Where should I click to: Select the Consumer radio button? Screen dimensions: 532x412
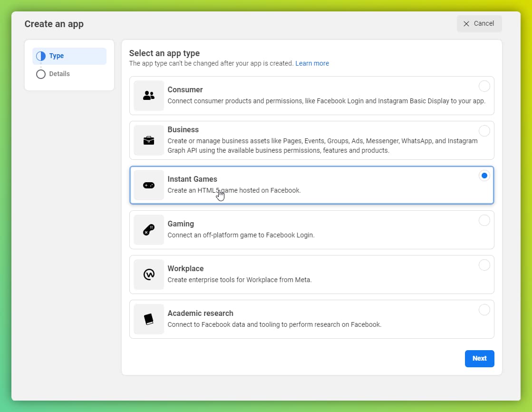(x=484, y=86)
